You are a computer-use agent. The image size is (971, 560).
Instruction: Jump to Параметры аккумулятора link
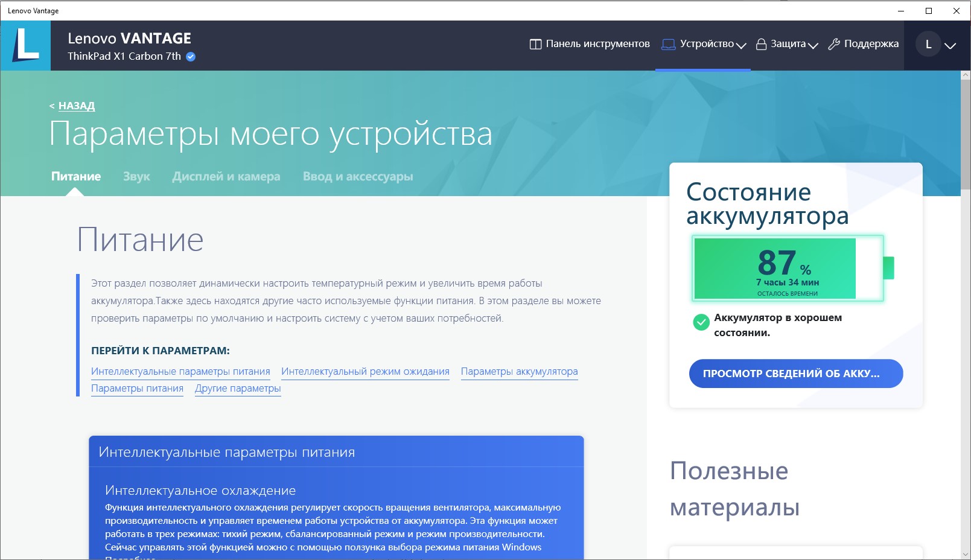tap(519, 372)
